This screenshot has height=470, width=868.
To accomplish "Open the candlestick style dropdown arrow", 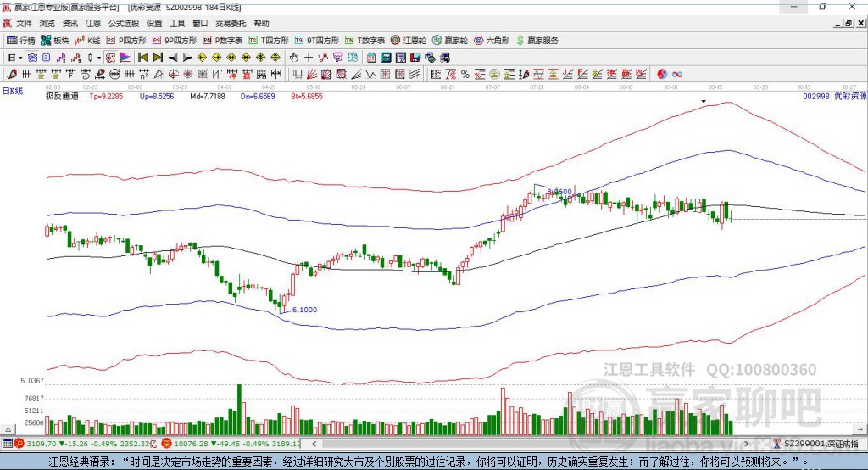I will pos(99,57).
